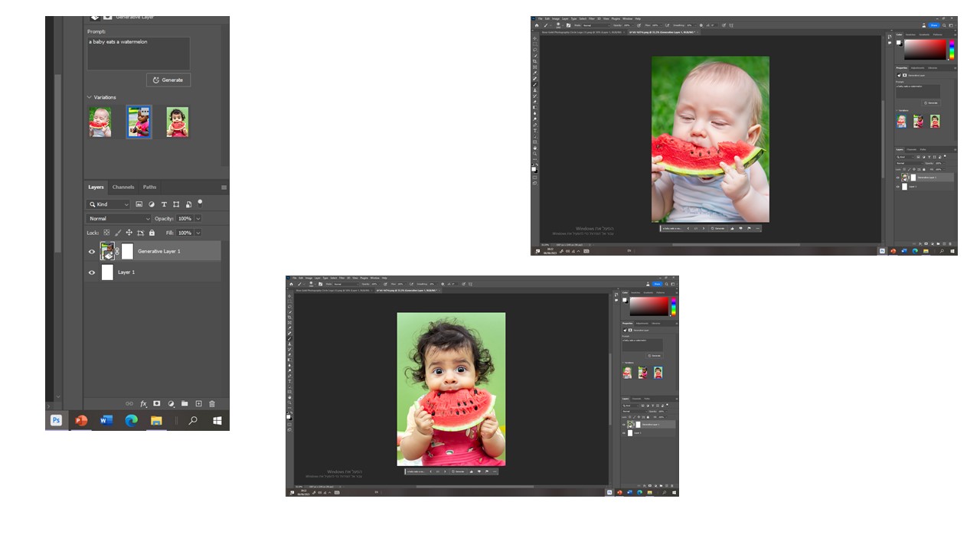The image size is (980, 551).
Task: Create a new group in the enlarged panel
Action: pyautogui.click(x=185, y=403)
